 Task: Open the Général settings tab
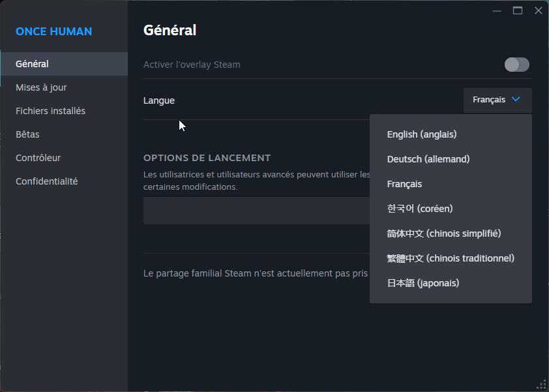click(x=33, y=64)
